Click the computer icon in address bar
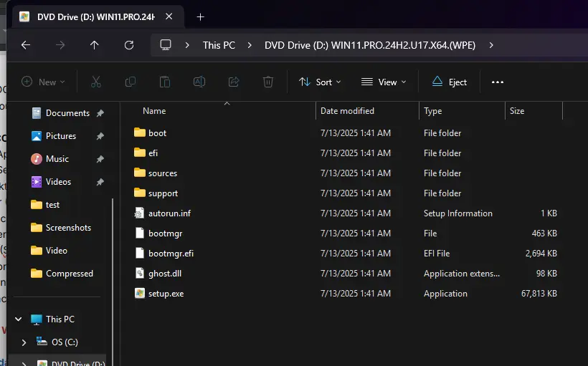 166,45
